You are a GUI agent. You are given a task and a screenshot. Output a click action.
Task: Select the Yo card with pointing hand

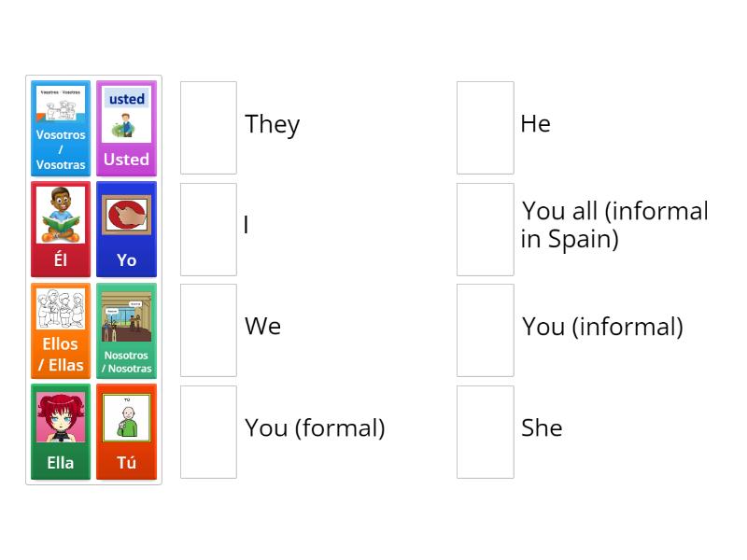126,229
